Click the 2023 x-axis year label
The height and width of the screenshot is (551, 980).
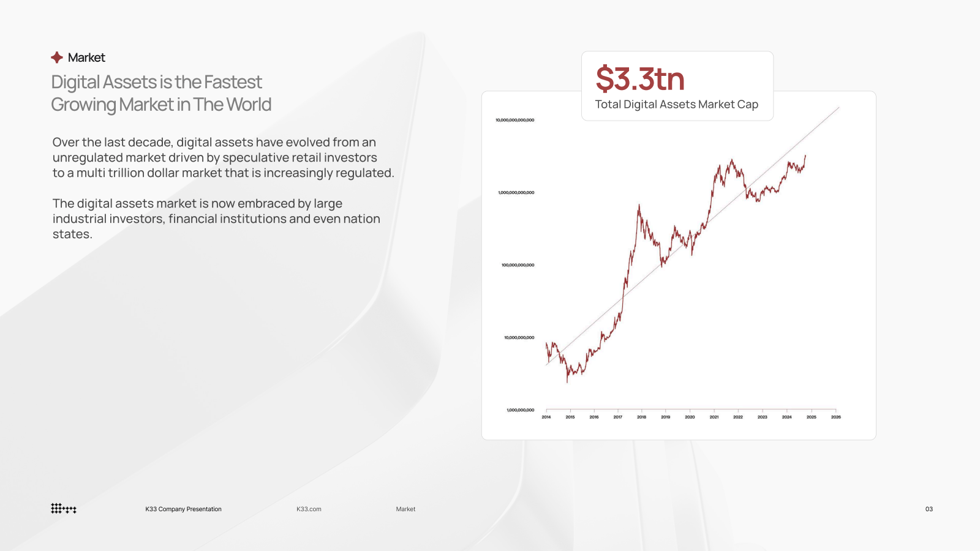(763, 417)
